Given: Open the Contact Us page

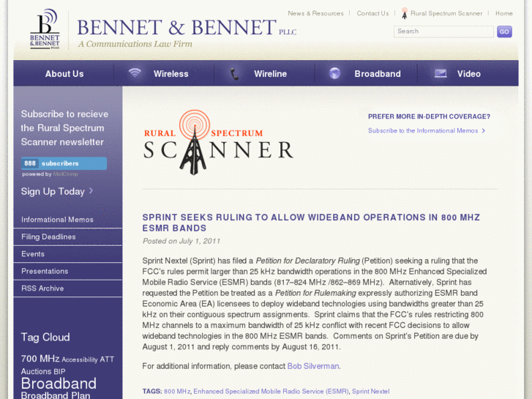Looking at the screenshot, I should tap(372, 13).
